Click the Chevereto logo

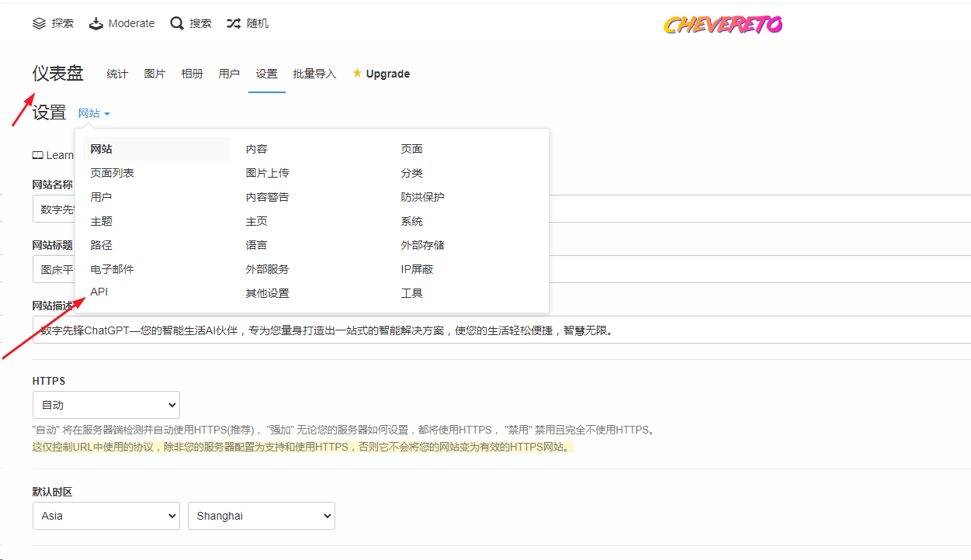pyautogui.click(x=723, y=25)
